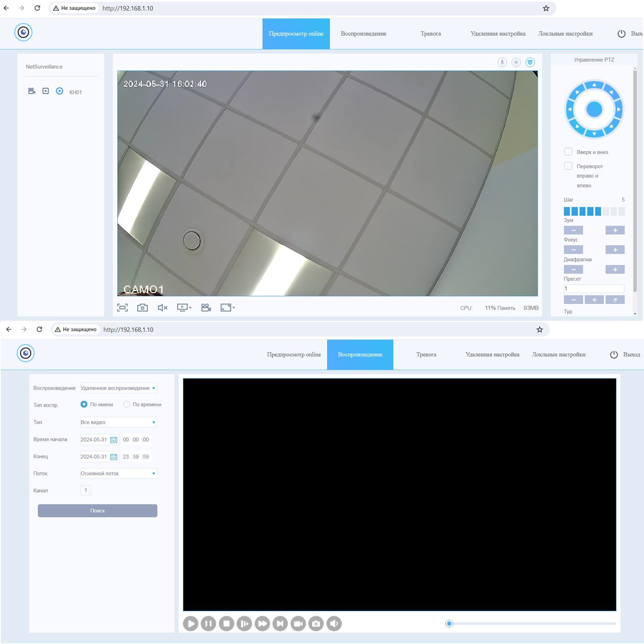Image resolution: width=644 pixels, height=644 pixels.
Task: Enable the Вверх и вниз checkbox
Action: pyautogui.click(x=568, y=152)
